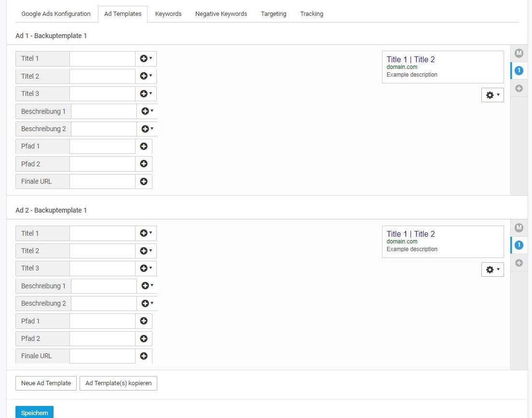The image size is (532, 418).
Task: Focus Ad 2 Pfad 1 input field
Action: point(102,321)
